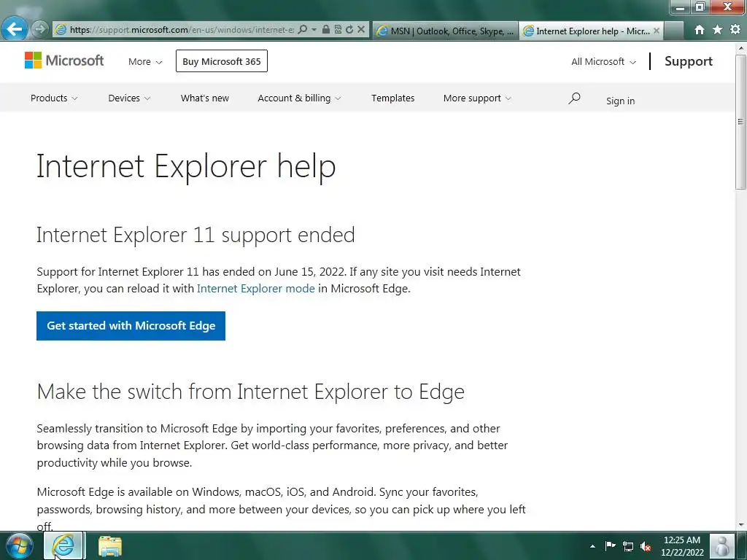
Task: Click the scrollbar down arrow
Action: click(741, 525)
